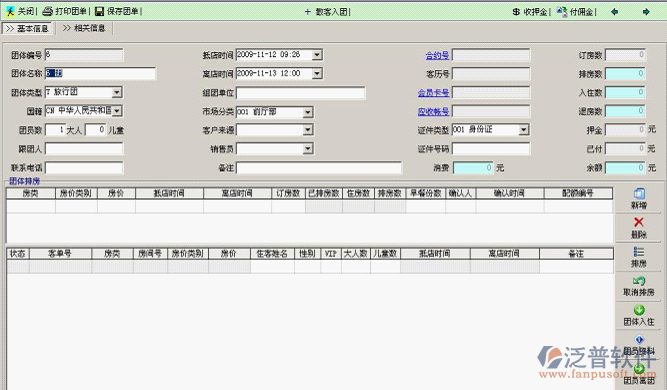The image size is (667, 390).
Task: Click the 大人数 column header
Action: (356, 253)
